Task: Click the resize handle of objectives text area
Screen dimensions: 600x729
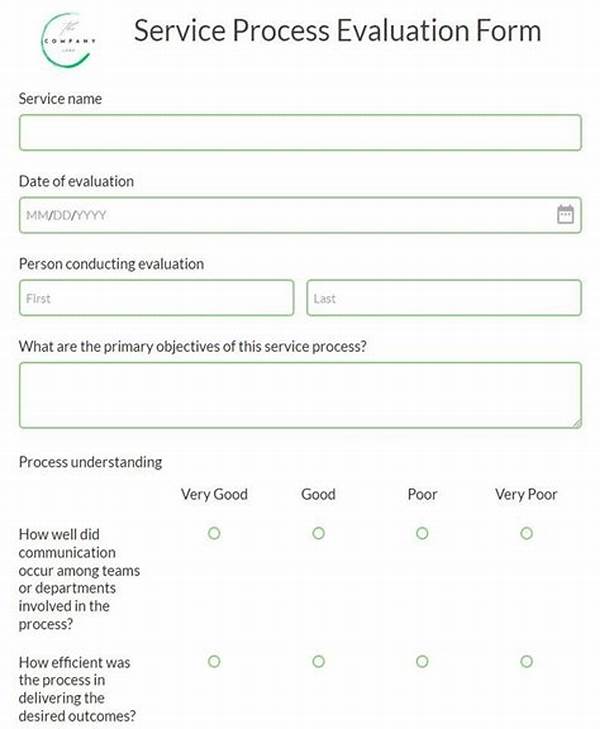Action: pos(576,423)
